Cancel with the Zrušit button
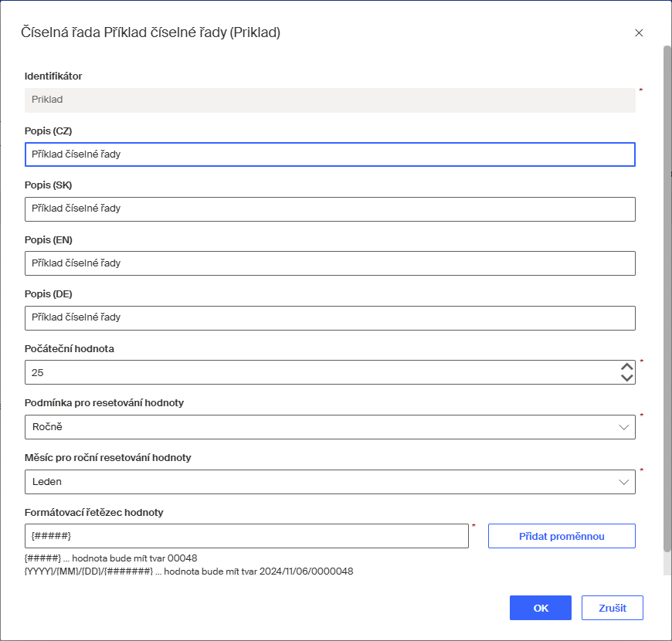 (x=612, y=608)
